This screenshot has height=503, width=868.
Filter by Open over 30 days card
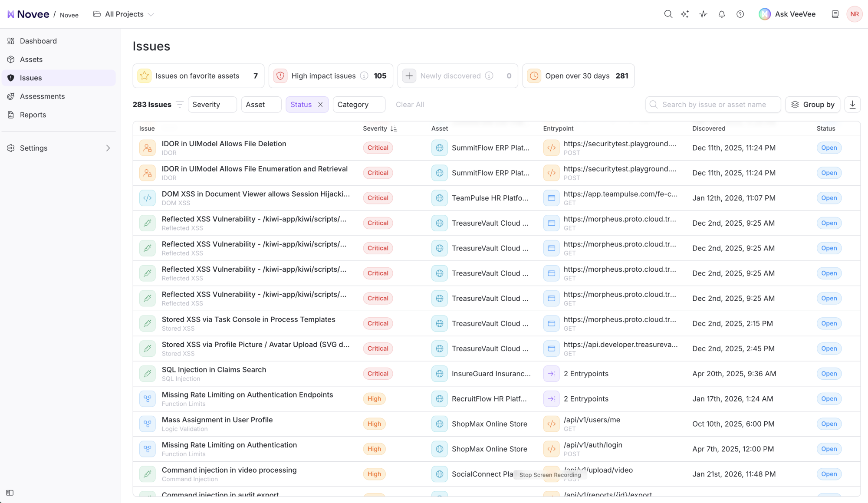coord(578,76)
